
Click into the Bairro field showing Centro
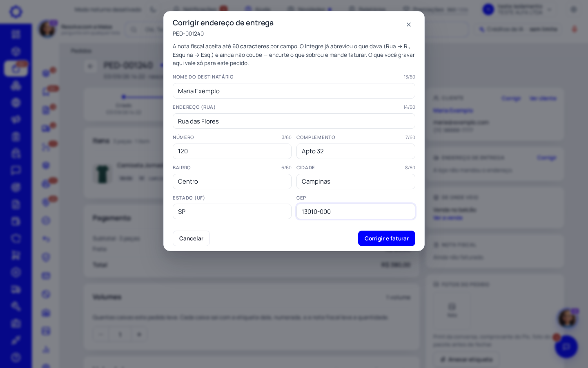(x=232, y=182)
